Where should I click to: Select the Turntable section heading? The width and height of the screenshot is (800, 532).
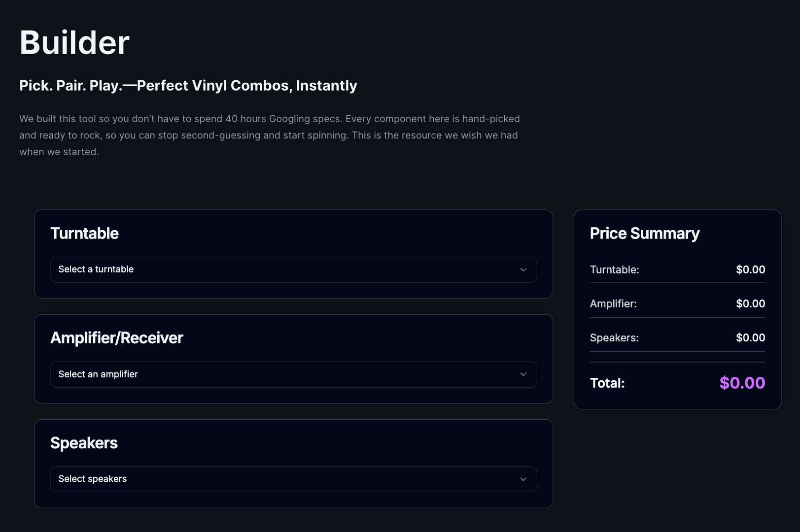point(84,233)
